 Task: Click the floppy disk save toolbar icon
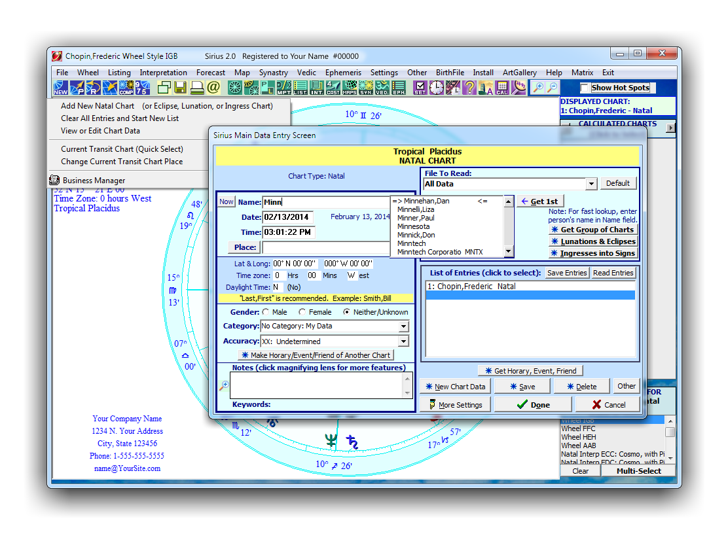181,88
